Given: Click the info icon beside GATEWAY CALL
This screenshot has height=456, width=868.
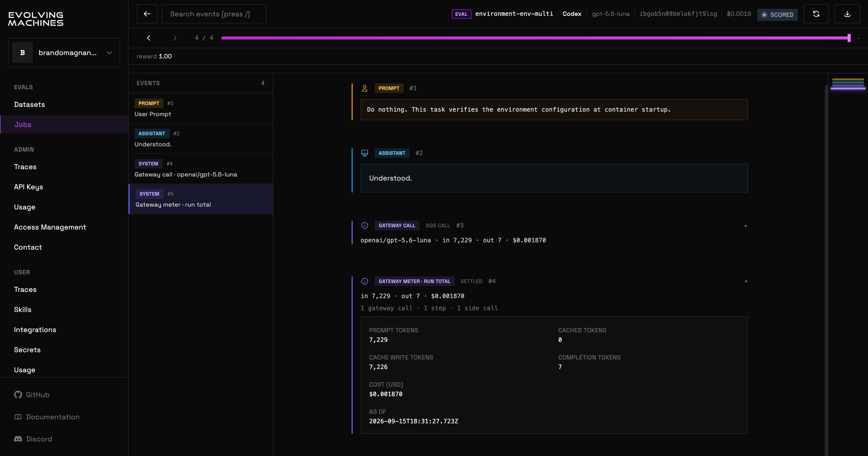Looking at the screenshot, I should click(x=365, y=226).
